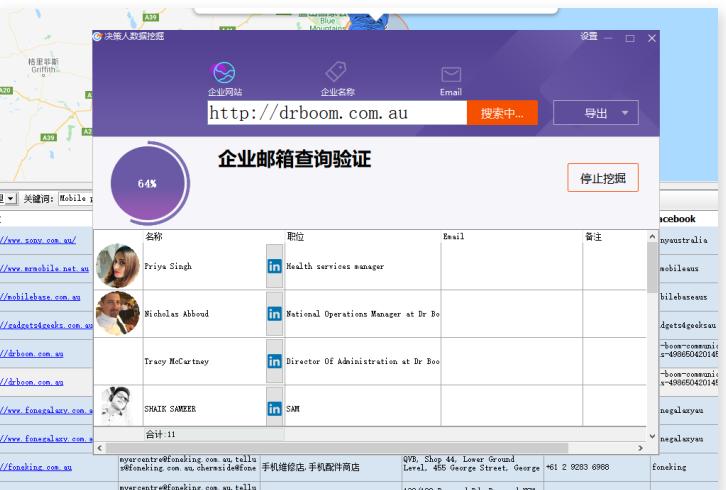Viewport: 726px width, 490px height.
Task: Click the 搜索中 search button
Action: click(502, 113)
